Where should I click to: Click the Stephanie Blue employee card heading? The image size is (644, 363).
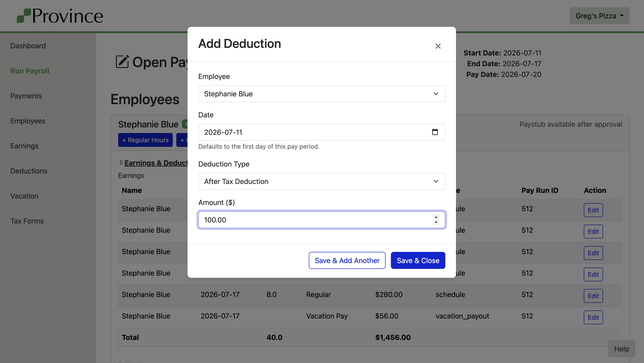(x=148, y=124)
